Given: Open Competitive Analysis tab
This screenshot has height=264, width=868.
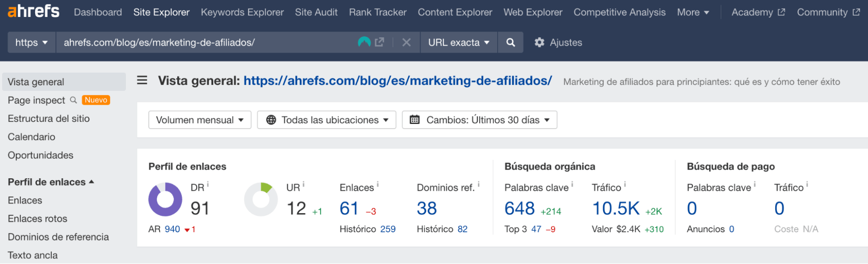Looking at the screenshot, I should 620,12.
